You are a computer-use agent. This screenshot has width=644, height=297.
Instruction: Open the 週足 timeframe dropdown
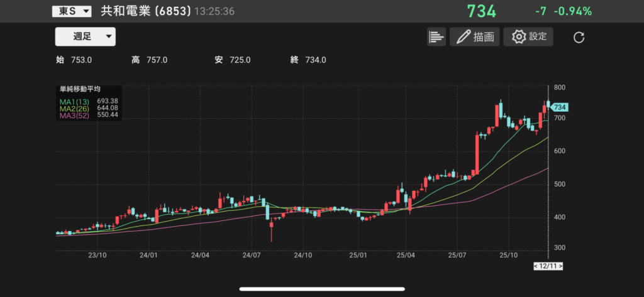(x=86, y=36)
